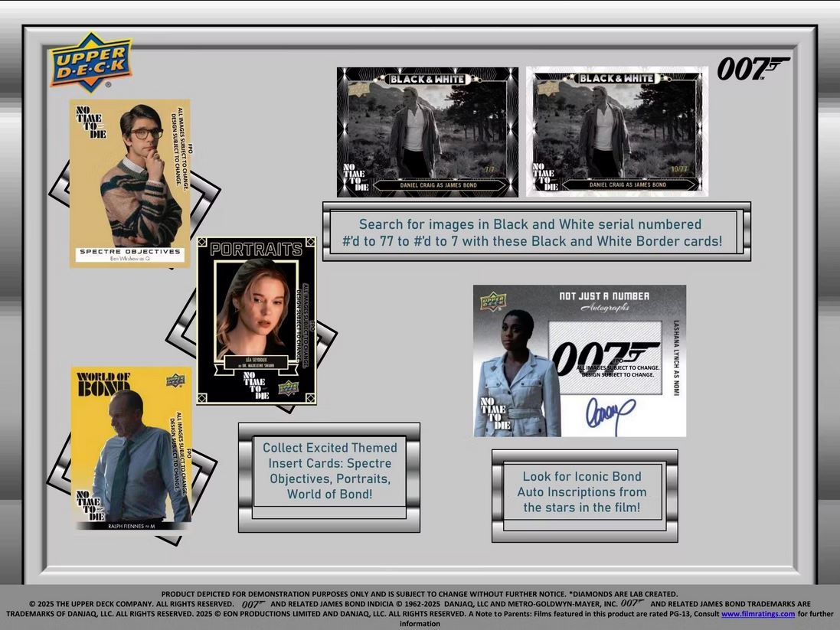Click the 'Look for Iconic Bond Auto Inscriptions' box
Viewport: 840px width, 630px height.
click(x=584, y=491)
